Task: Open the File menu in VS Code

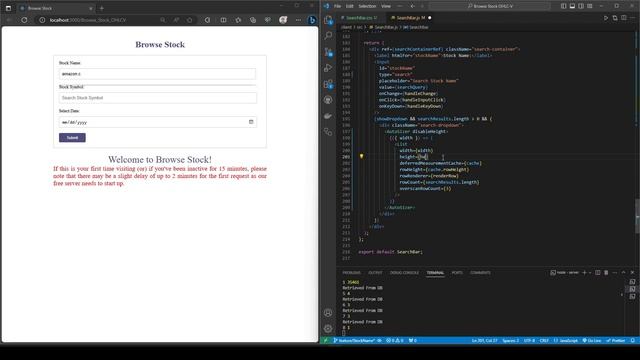Action: [x=337, y=6]
